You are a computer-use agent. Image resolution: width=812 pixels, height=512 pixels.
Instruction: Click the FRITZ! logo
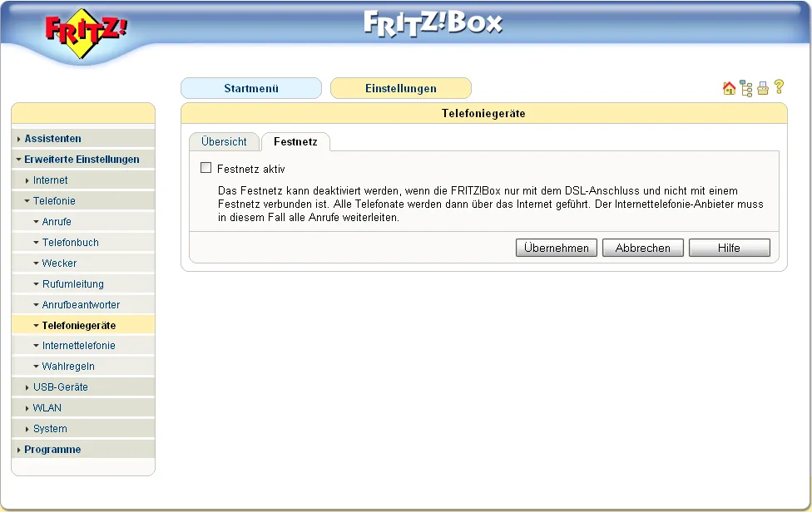coord(86,33)
